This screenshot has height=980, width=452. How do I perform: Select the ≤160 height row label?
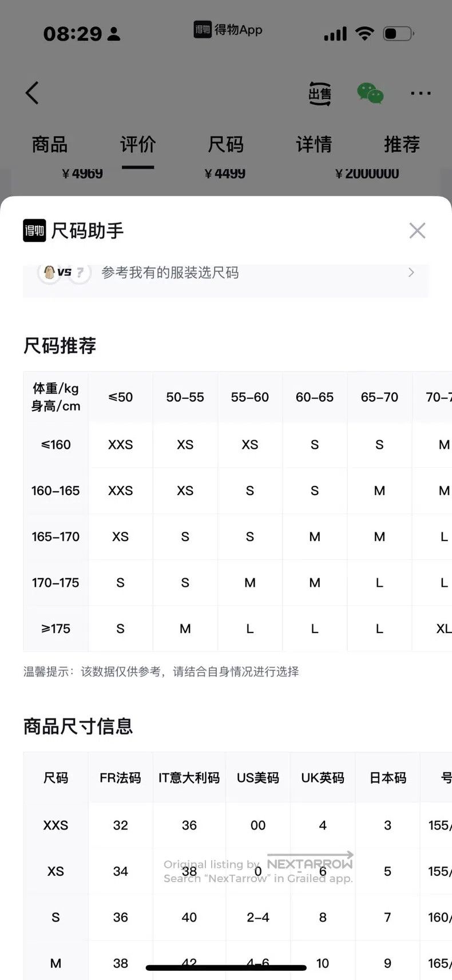click(55, 445)
